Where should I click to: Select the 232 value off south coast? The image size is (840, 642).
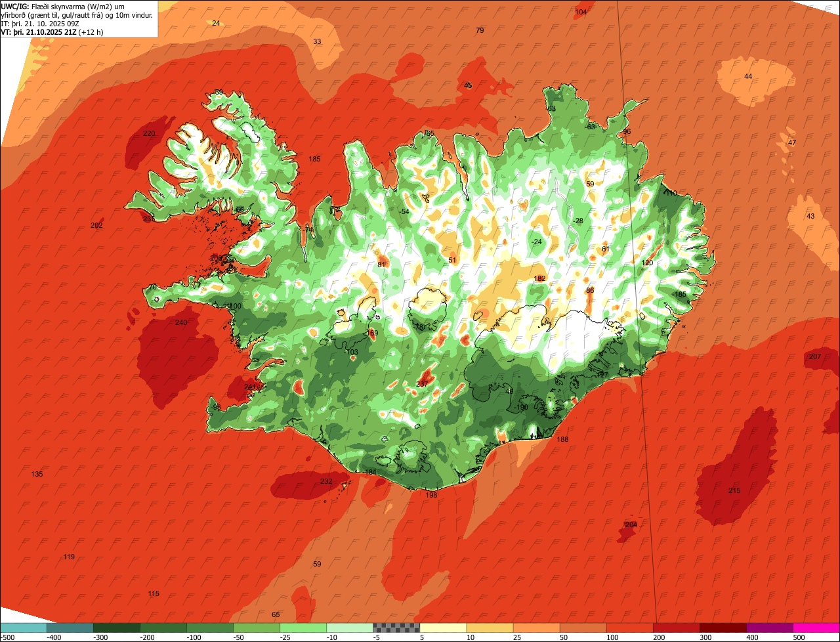[326, 481]
